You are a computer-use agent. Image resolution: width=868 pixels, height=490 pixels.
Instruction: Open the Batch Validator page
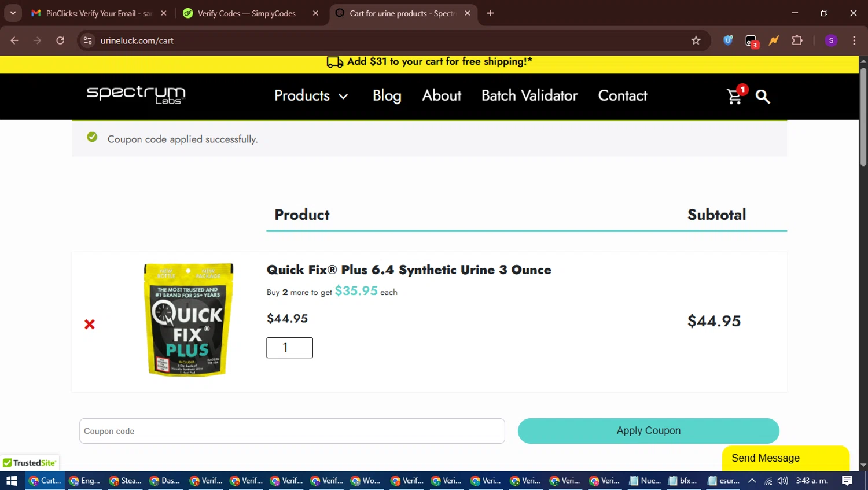(529, 95)
